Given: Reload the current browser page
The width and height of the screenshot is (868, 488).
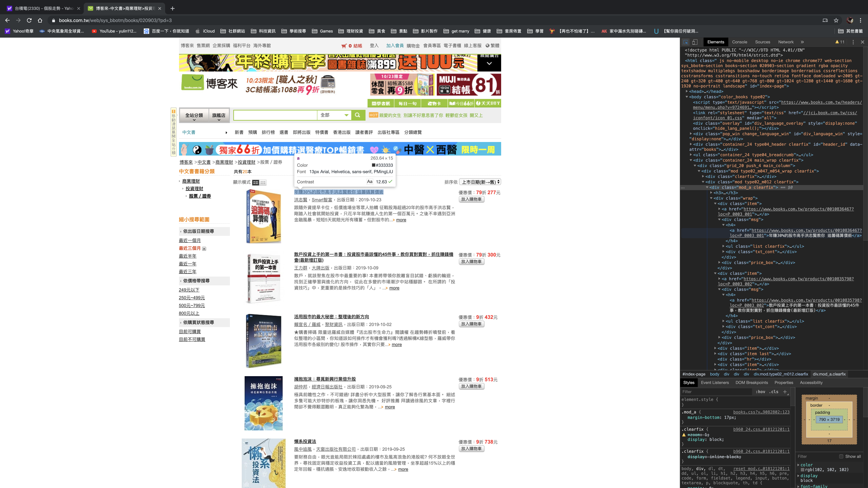Looking at the screenshot, I should pos(29,20).
